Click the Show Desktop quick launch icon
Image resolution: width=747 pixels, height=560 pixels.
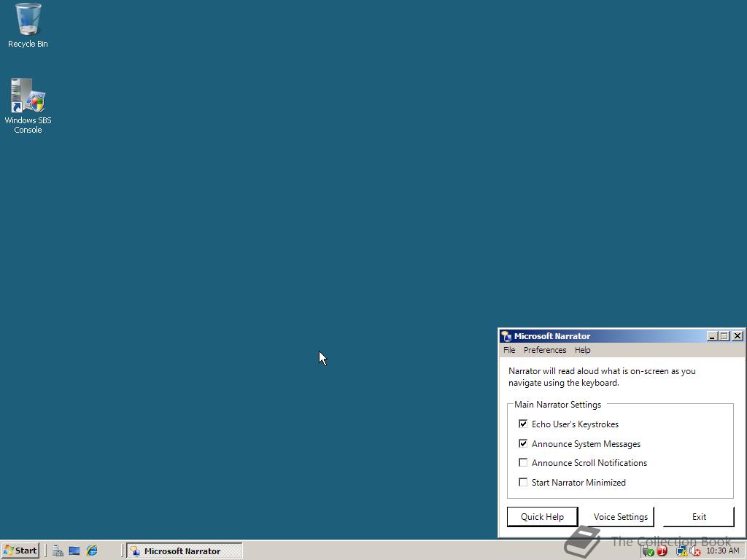[x=74, y=551]
